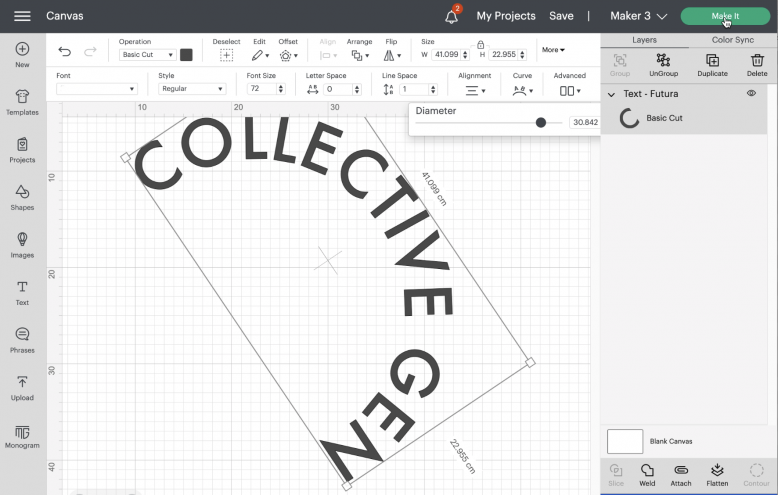This screenshot has height=495, width=778.
Task: Collapse the Text - Futura layer group
Action: 611,94
